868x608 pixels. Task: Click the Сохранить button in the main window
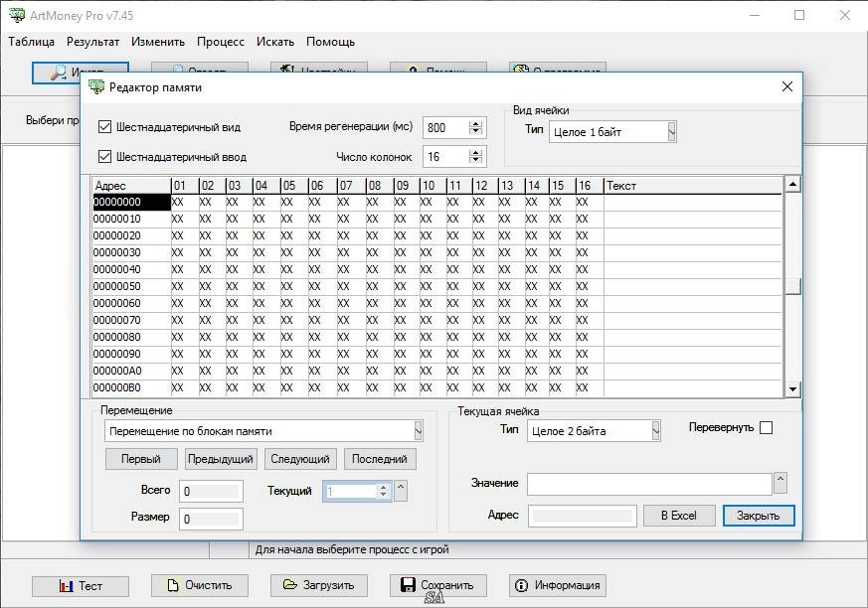[x=438, y=585]
